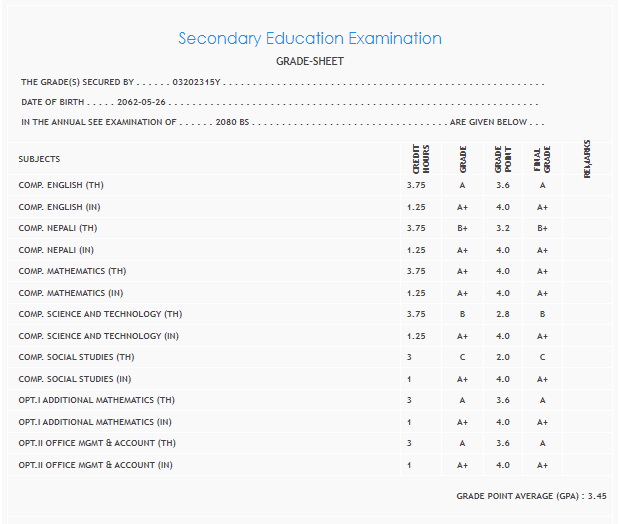Select the COMP. NEPALI (TH) subject name
Image resolution: width=620 pixels, height=524 pixels.
[x=58, y=228]
